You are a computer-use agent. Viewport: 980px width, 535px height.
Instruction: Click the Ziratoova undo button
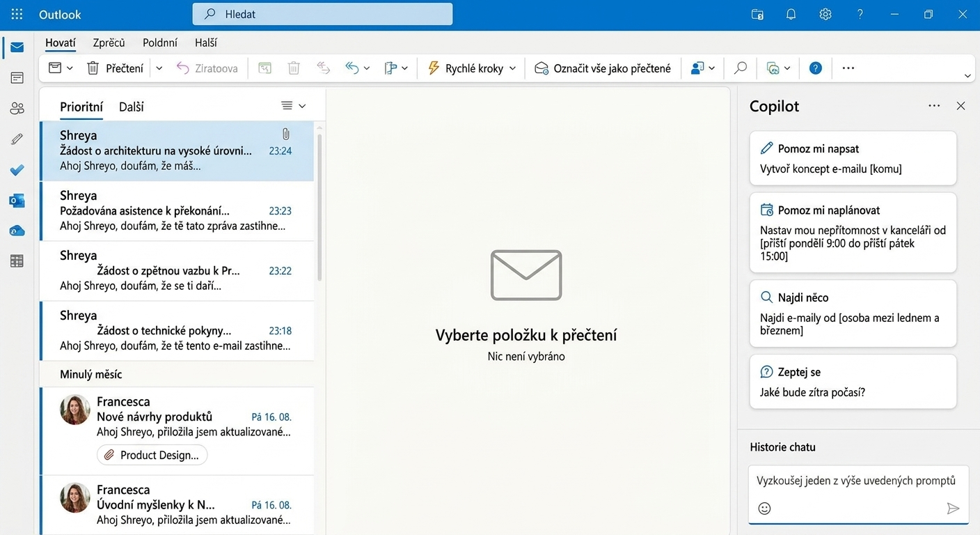click(x=207, y=68)
